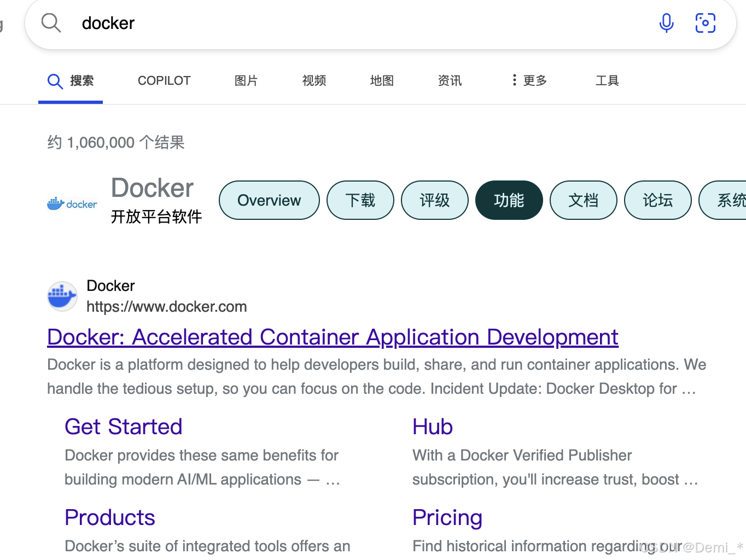Image resolution: width=746 pixels, height=560 pixels.
Task: Click the magnifying glass search icon
Action: [51, 23]
